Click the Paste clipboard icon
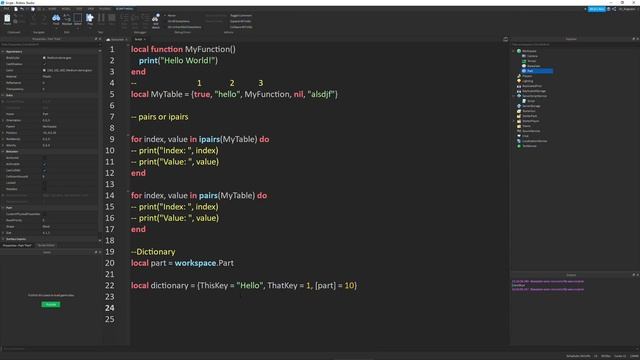Image resolution: width=640 pixels, height=360 pixels. click(x=7, y=18)
